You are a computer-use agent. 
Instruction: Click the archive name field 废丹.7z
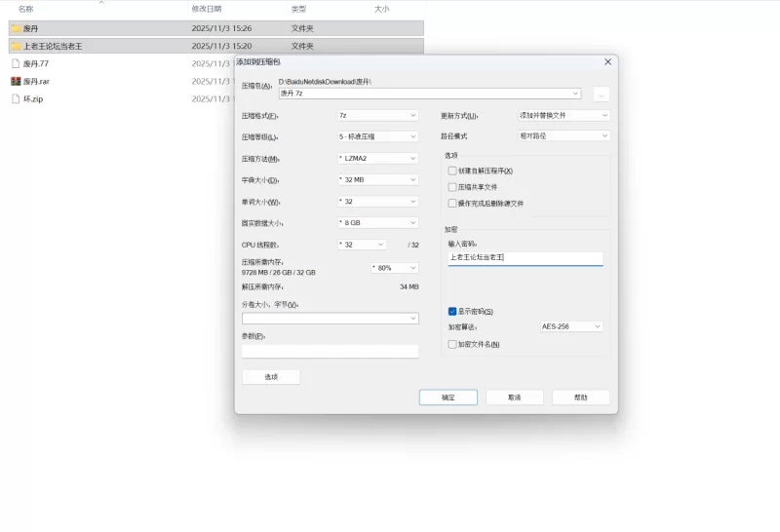tap(430, 94)
